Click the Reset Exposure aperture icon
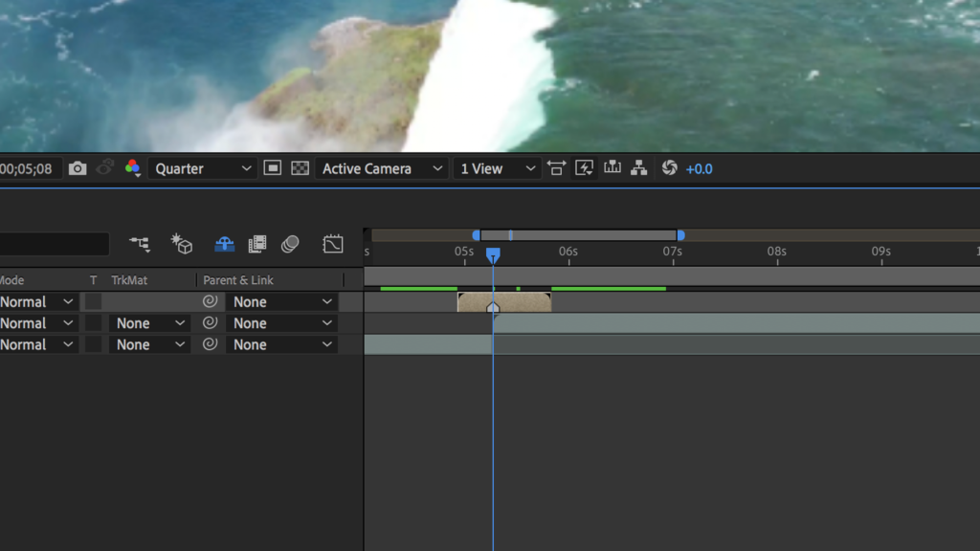 click(669, 168)
